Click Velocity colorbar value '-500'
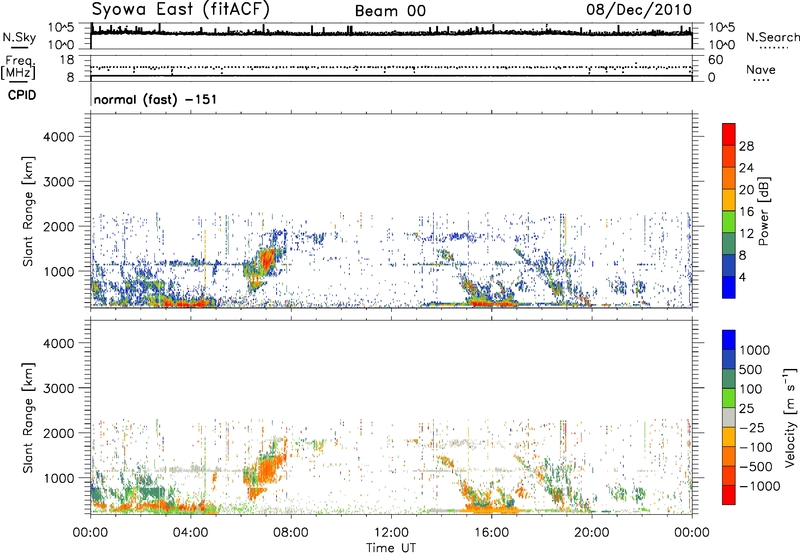Viewport: 800px width, 554px height. click(756, 466)
